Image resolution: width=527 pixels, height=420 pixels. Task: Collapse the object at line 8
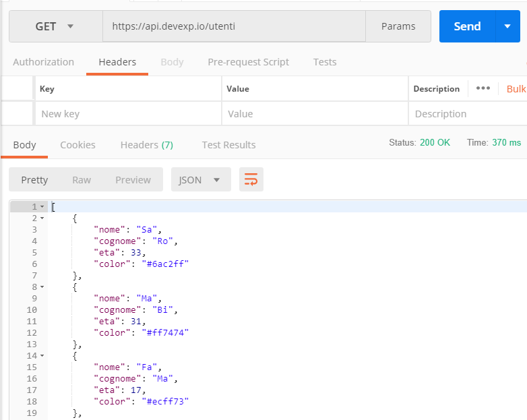click(42, 287)
